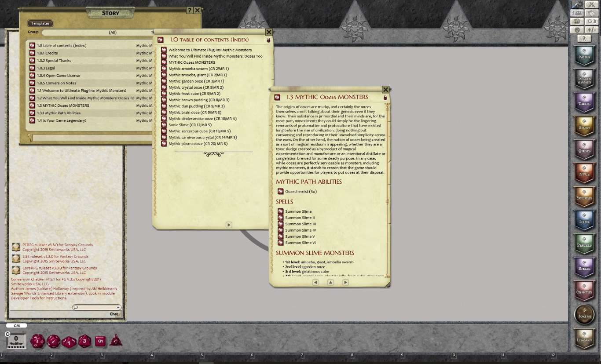Open the Spells sidebar banner

[x=584, y=268]
